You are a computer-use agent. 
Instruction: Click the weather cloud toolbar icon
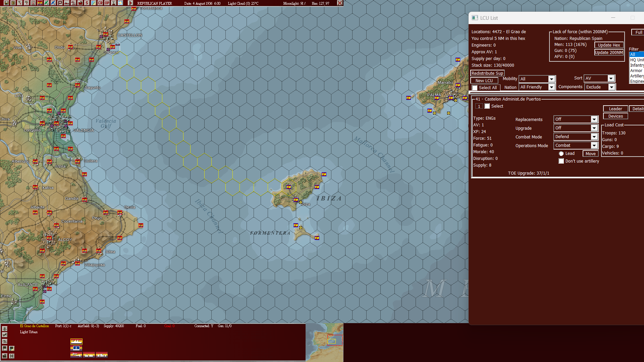120,3
